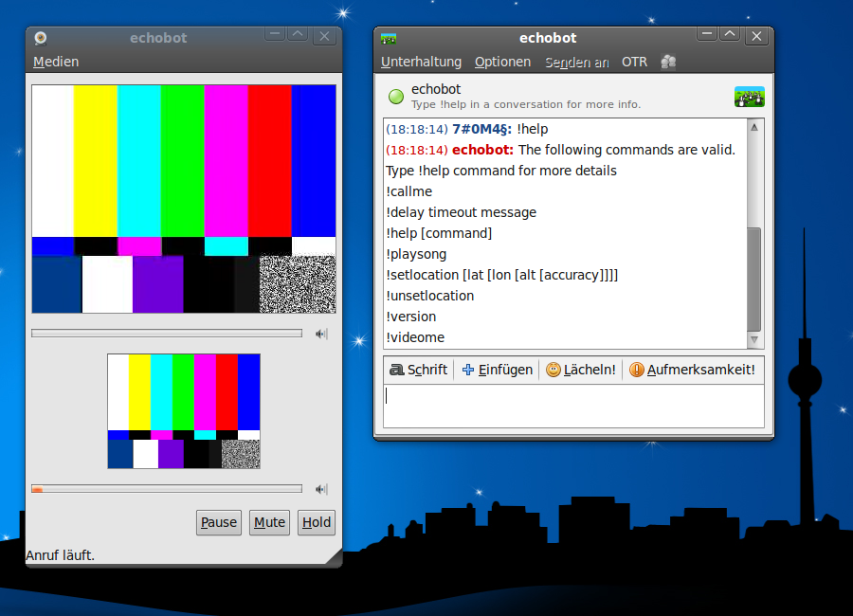Put the call on Hold
Viewport: 853px width, 616px height.
317,522
